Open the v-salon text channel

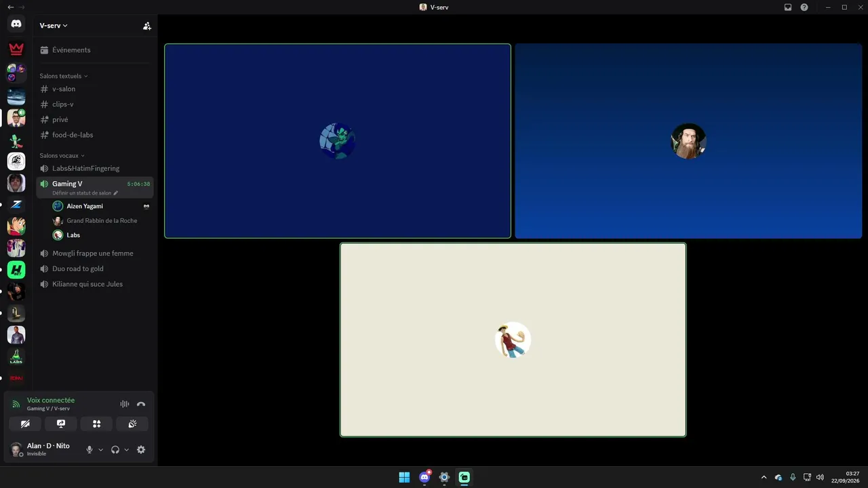pyautogui.click(x=95, y=89)
